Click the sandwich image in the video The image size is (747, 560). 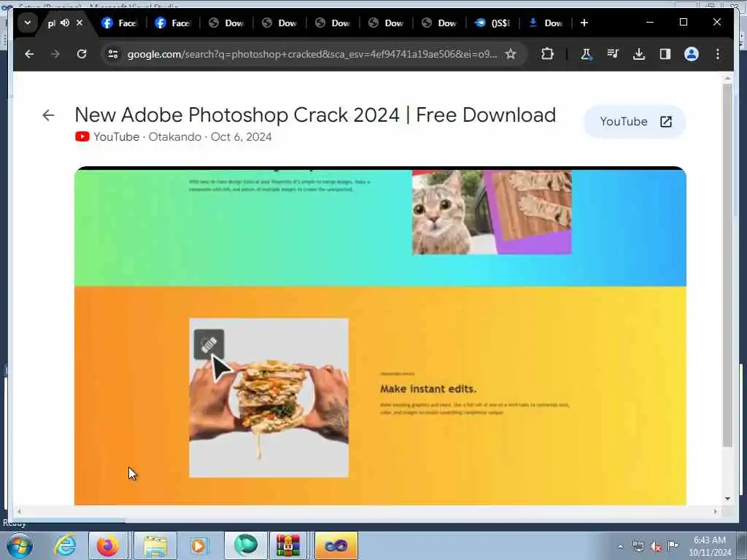[x=268, y=397]
